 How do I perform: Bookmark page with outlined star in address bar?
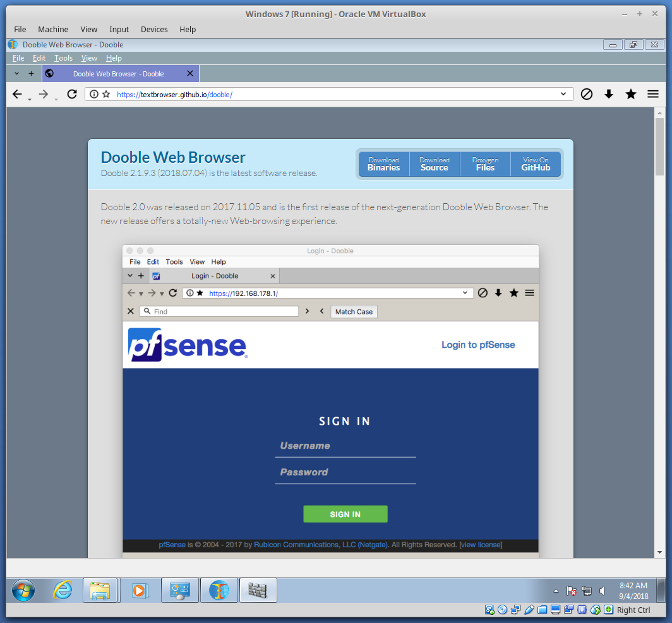106,94
